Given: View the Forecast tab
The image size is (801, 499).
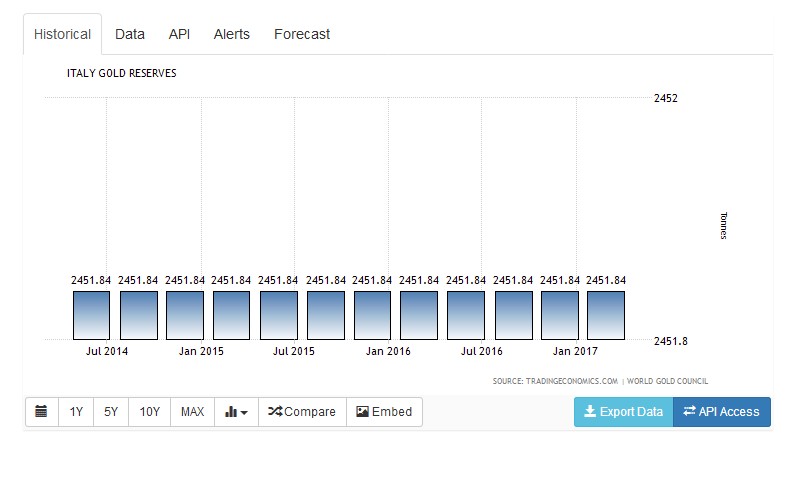Looking at the screenshot, I should [302, 34].
